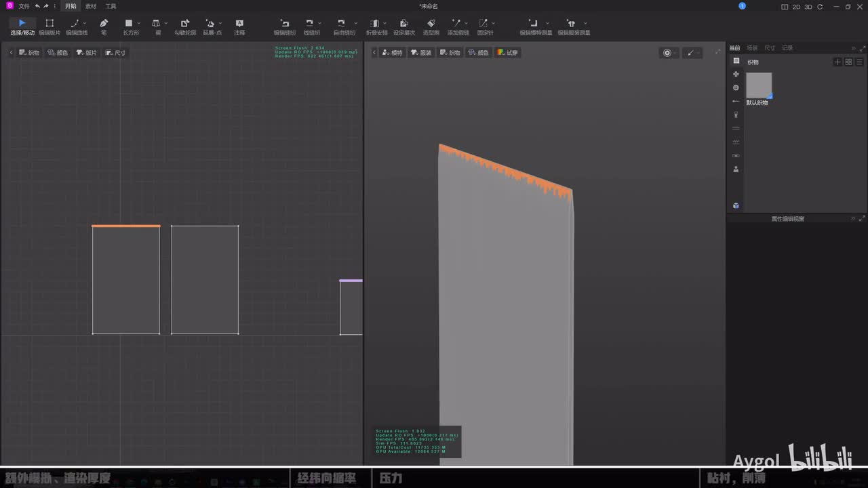Open the 编辑模特测量 dropdown arrow
This screenshot has width=868, height=488.
pyautogui.click(x=548, y=23)
